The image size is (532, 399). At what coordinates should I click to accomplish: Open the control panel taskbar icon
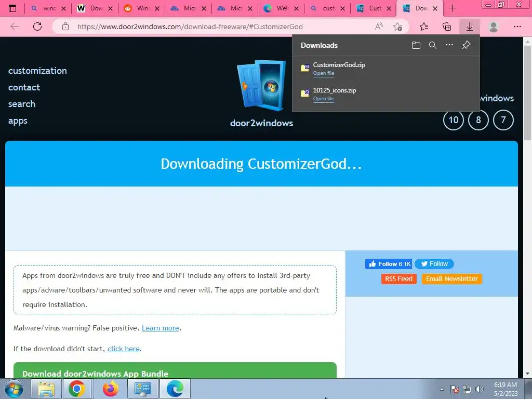[x=143, y=389]
